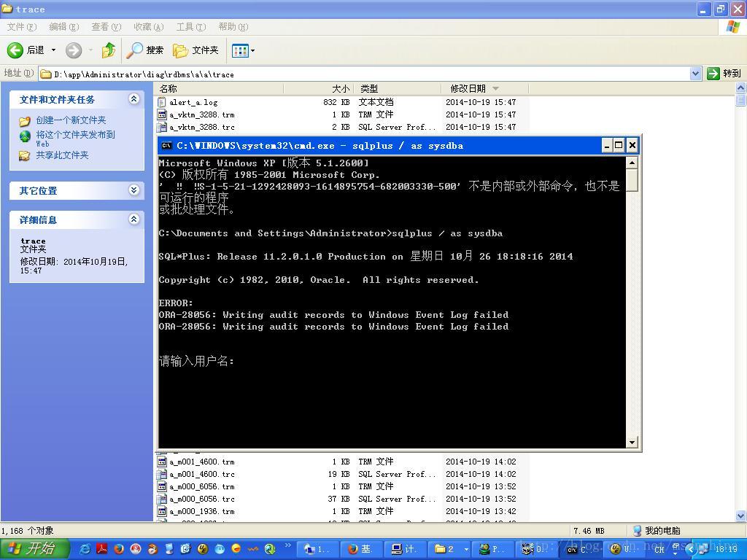Launch Internet Explorer from quick launch
This screenshot has height=560, width=747.
[85, 549]
